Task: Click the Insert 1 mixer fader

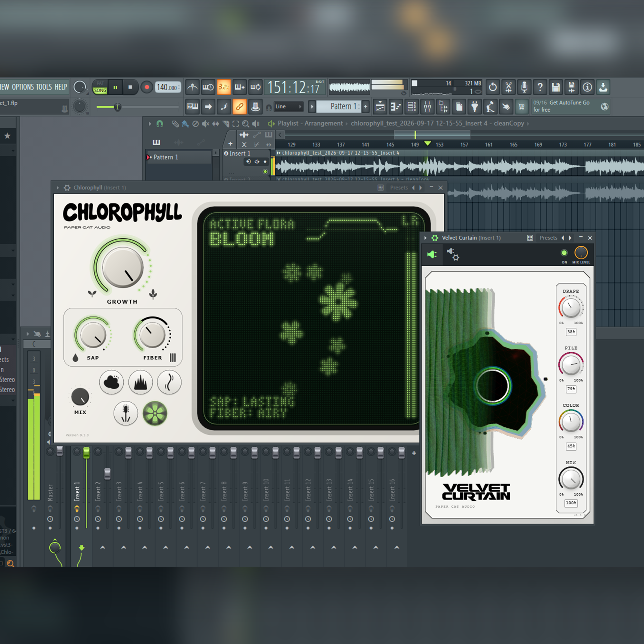Action: (x=86, y=452)
